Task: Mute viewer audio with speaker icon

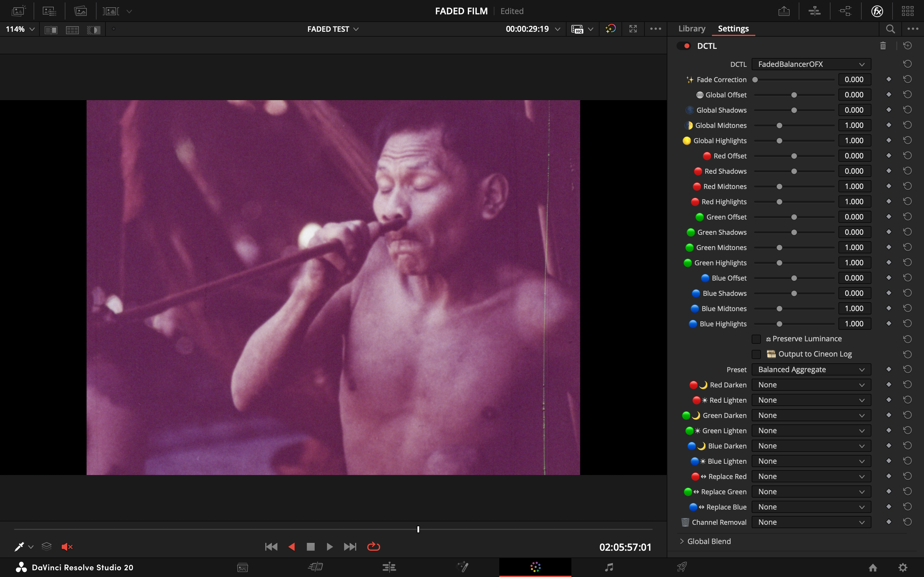Action: click(x=67, y=547)
